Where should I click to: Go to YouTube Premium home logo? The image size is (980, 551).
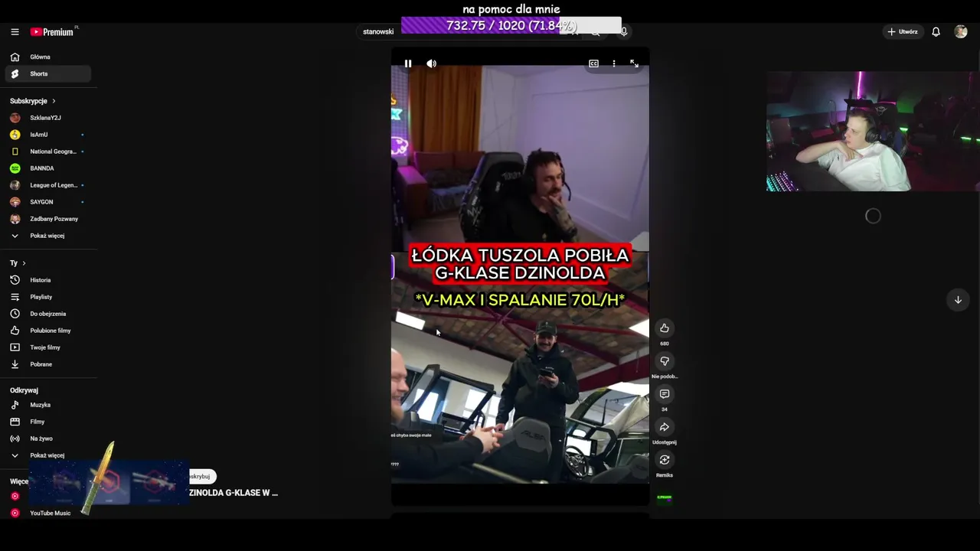pos(52,31)
